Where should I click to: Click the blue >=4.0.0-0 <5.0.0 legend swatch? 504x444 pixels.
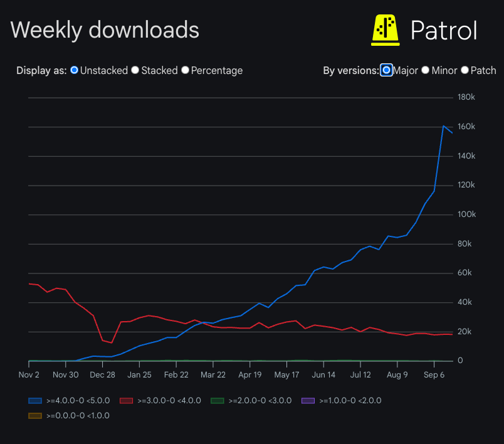(35, 401)
